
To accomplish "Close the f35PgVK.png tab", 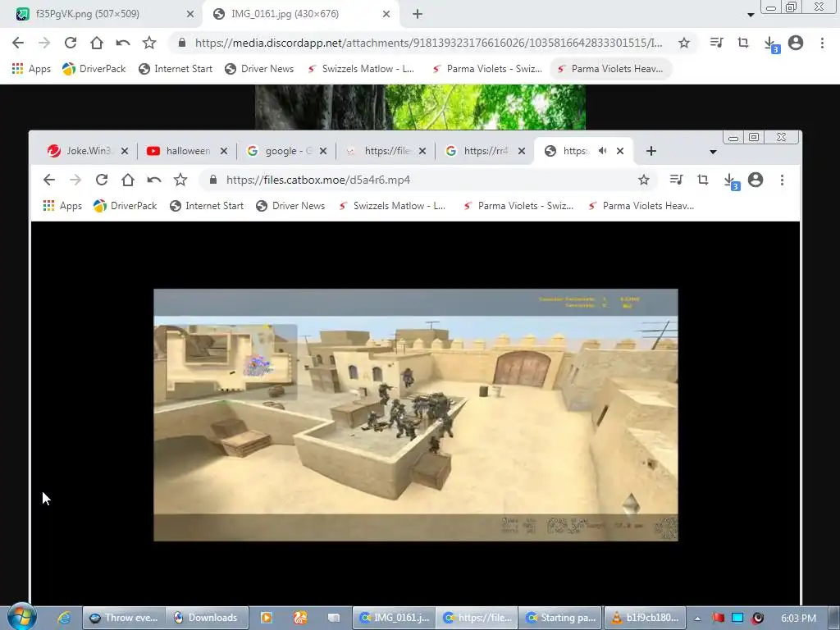I will pyautogui.click(x=190, y=14).
